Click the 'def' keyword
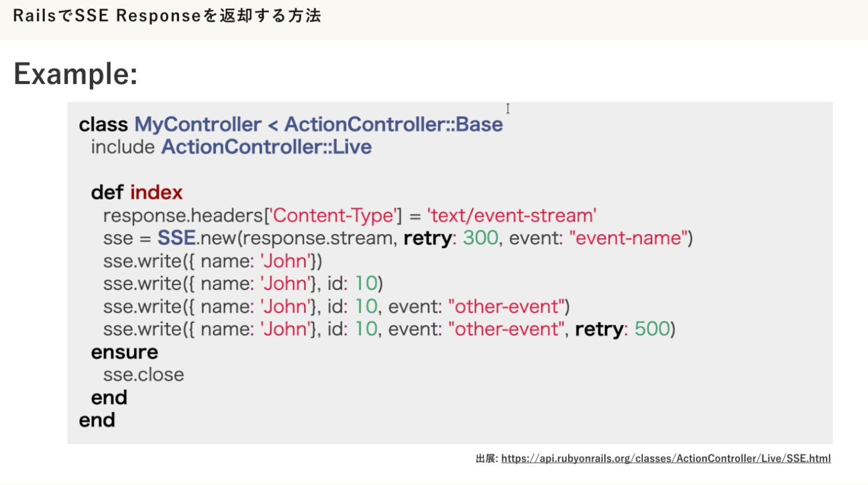This screenshot has height=485, width=868. [x=107, y=193]
